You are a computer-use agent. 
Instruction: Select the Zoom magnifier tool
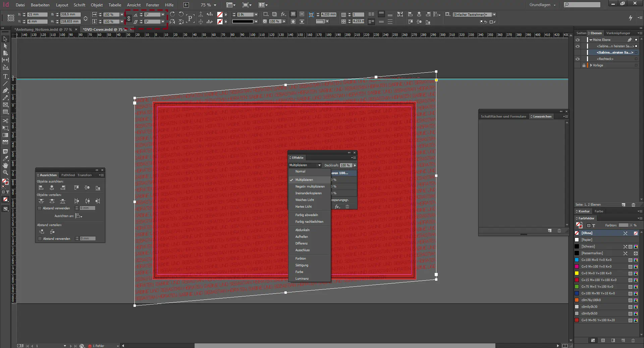(5, 172)
